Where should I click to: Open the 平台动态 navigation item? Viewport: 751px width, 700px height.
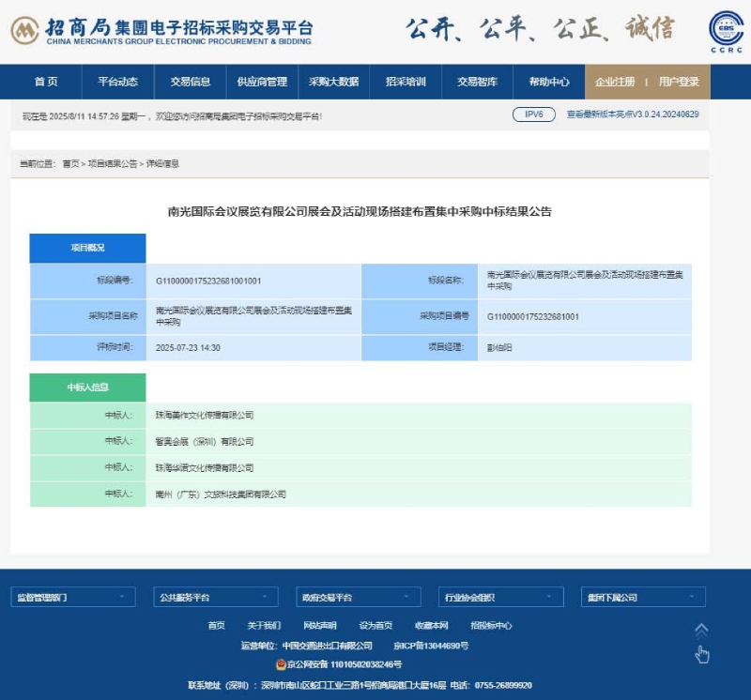118,82
